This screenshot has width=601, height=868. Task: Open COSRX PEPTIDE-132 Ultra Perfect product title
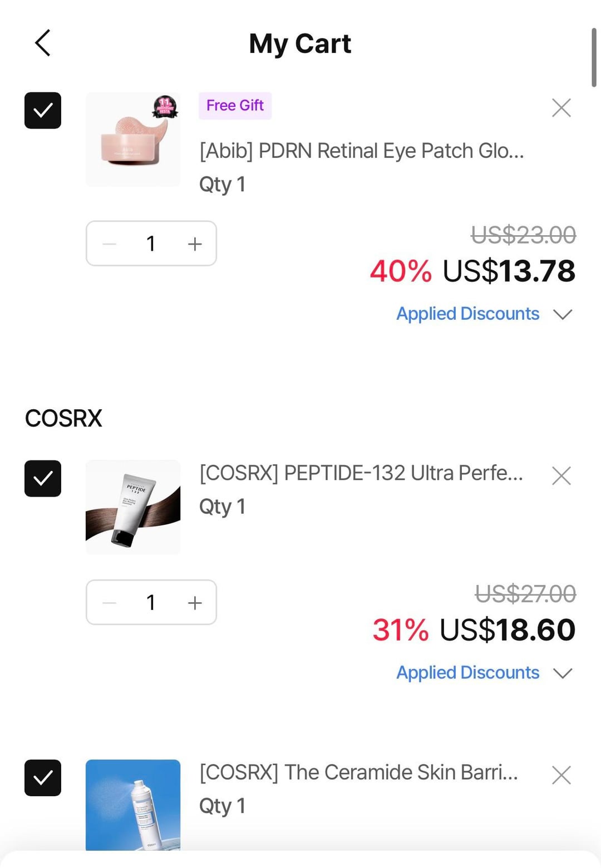point(361,473)
